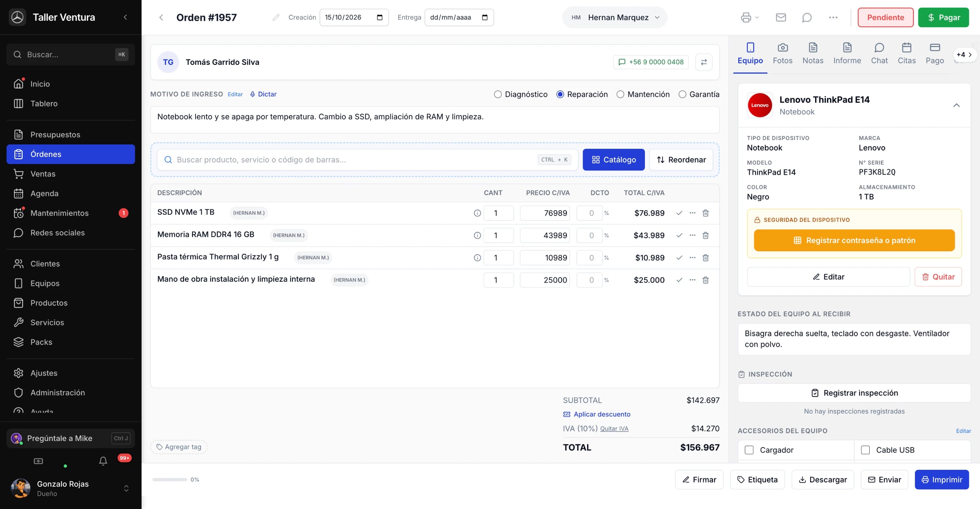Confirm checkmark on SSD NVMe 1 TB row
The image size is (980, 509).
(679, 213)
